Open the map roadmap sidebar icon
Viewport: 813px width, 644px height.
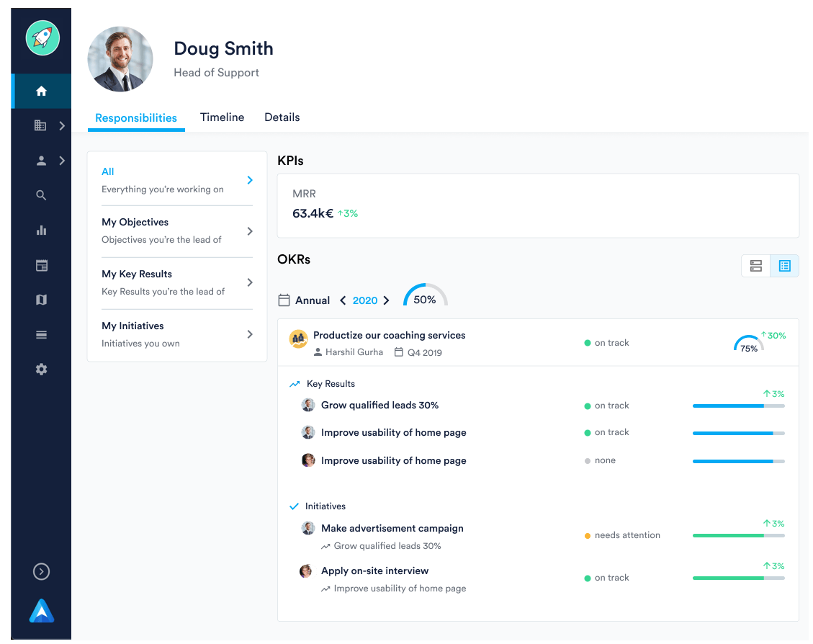(42, 300)
